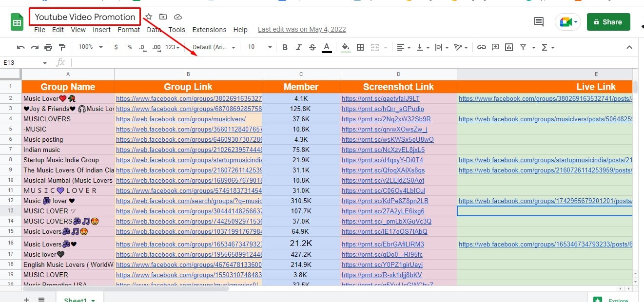
Task: Select the Member header cell
Action: (x=301, y=87)
